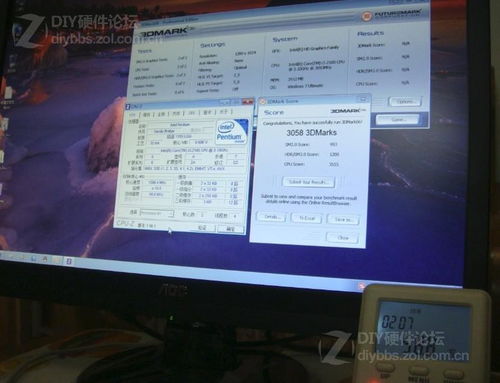Click the Intel Pentium logo in CPU-Z
500x383 pixels.
pyautogui.click(x=232, y=132)
